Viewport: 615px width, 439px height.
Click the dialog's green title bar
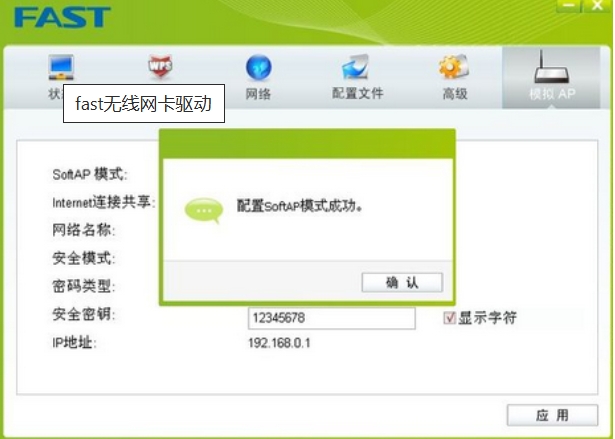point(307,144)
